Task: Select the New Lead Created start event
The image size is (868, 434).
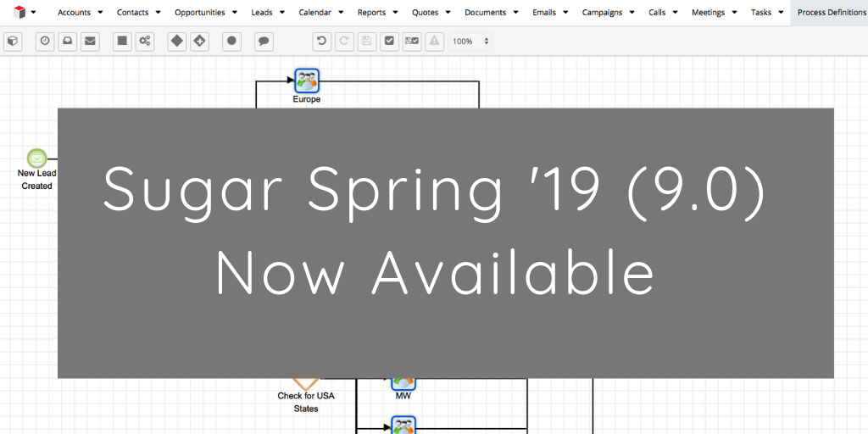Action: (37, 159)
